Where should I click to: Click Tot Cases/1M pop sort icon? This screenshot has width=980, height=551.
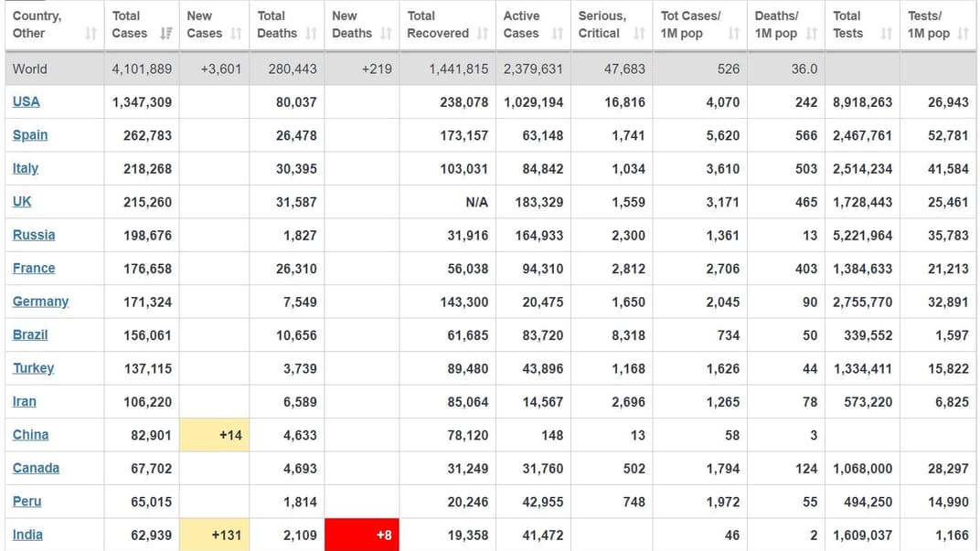pyautogui.click(x=733, y=34)
